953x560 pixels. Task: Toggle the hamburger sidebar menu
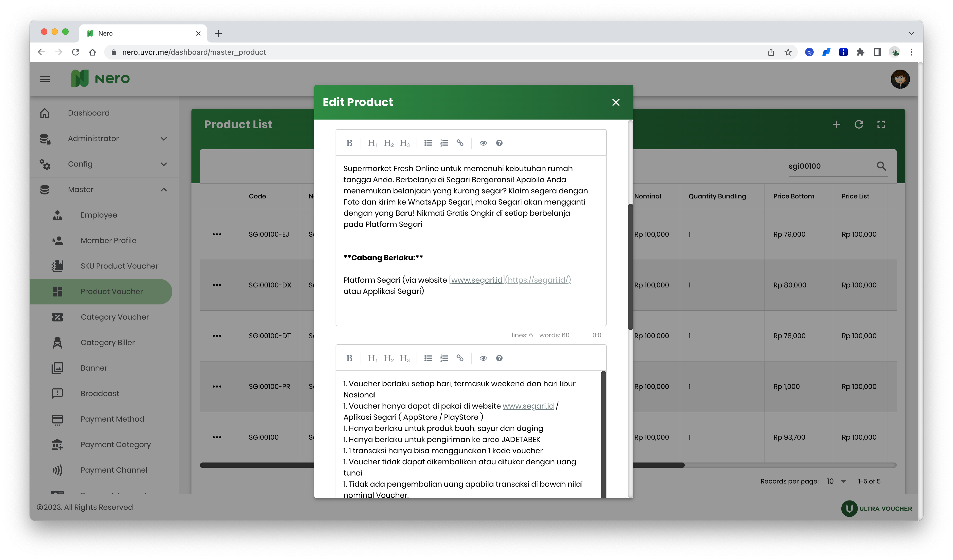click(45, 79)
